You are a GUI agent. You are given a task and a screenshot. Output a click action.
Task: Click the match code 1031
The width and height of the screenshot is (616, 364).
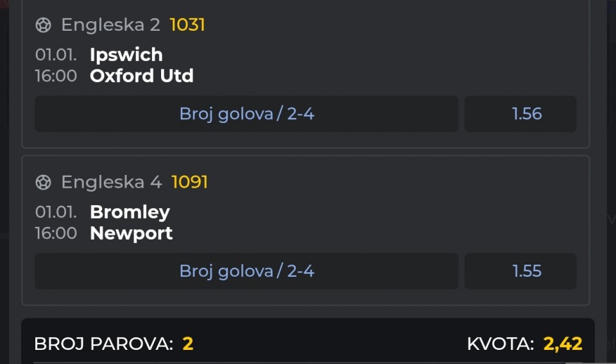click(187, 25)
